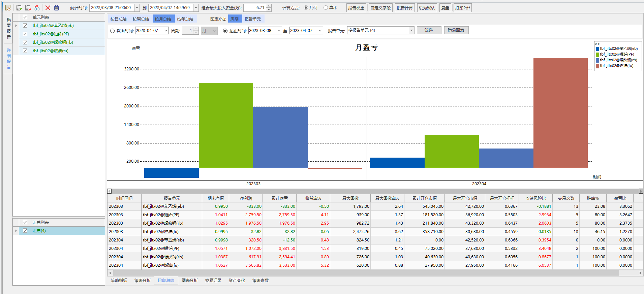Click the blue trash can icon

pyautogui.click(x=57, y=8)
